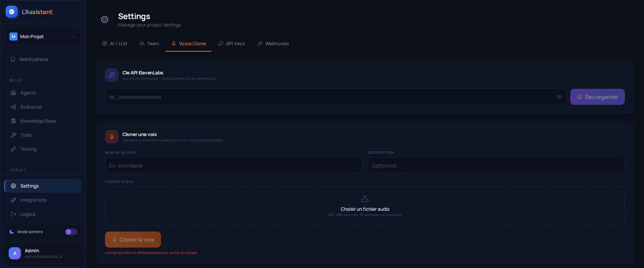Click Logout in the sidebar

pyautogui.click(x=28, y=214)
